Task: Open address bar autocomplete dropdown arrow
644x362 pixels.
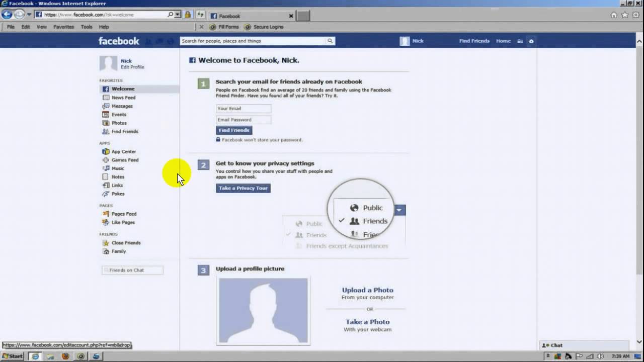Action: [x=178, y=15]
